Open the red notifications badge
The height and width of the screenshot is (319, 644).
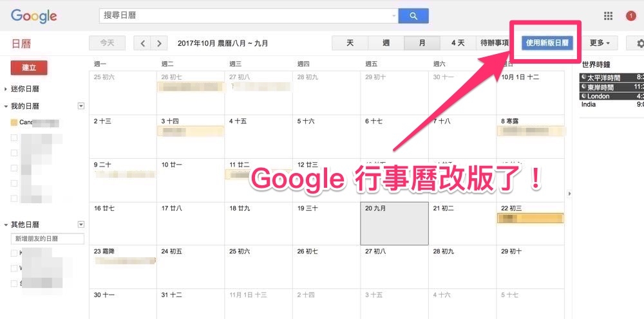631,16
